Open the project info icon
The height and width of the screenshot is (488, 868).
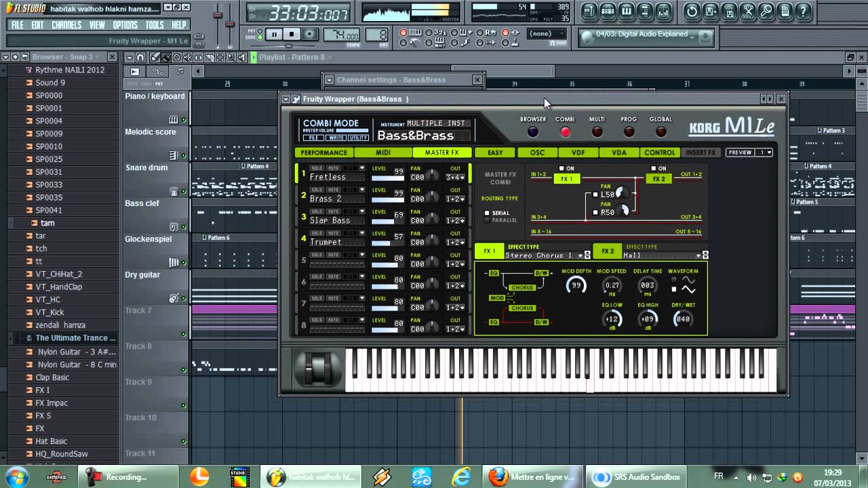click(x=785, y=12)
